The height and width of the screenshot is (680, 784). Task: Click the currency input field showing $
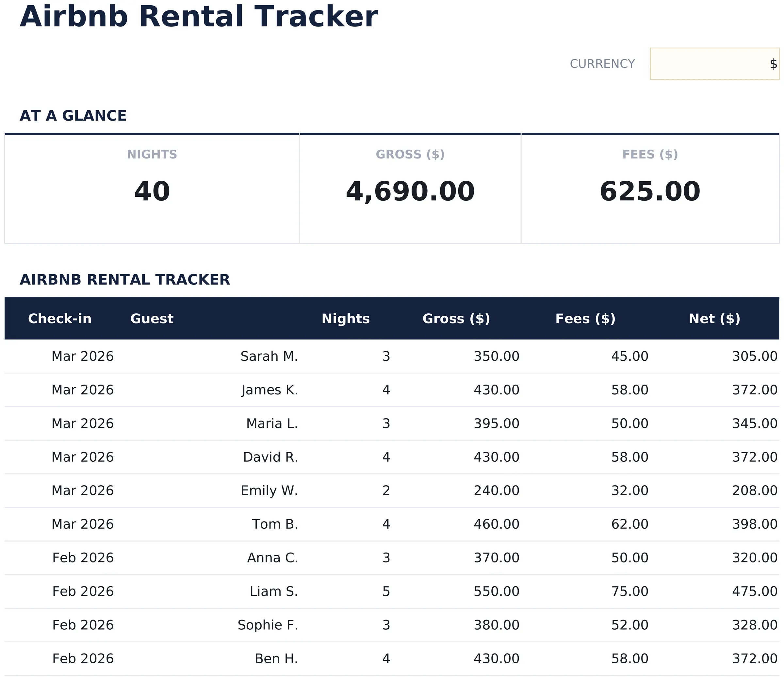(x=714, y=64)
